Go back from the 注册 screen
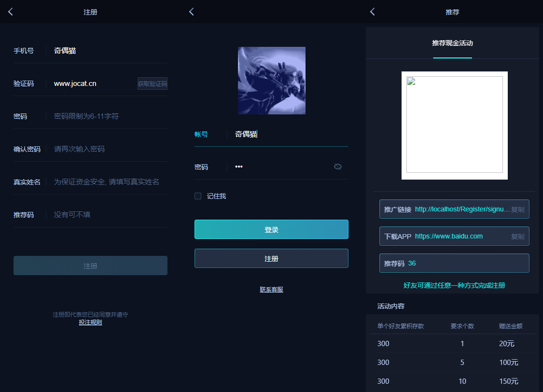 tap(11, 12)
